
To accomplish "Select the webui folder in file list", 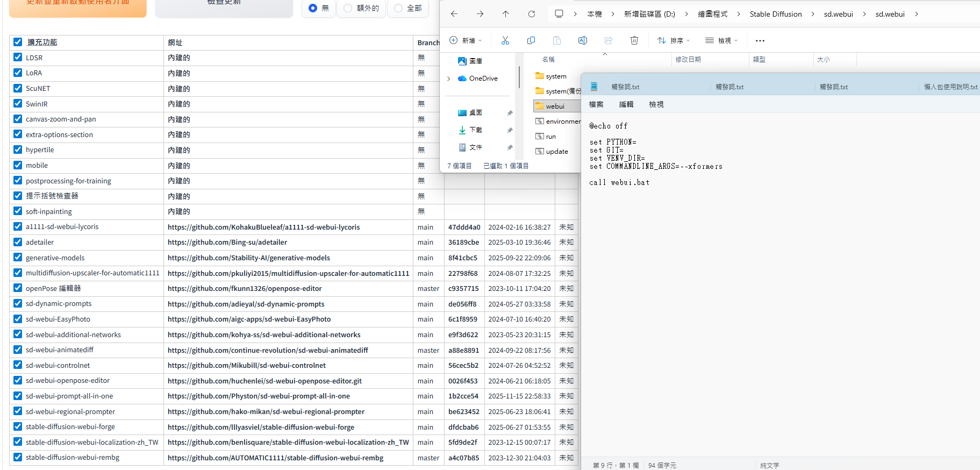I will (x=555, y=106).
